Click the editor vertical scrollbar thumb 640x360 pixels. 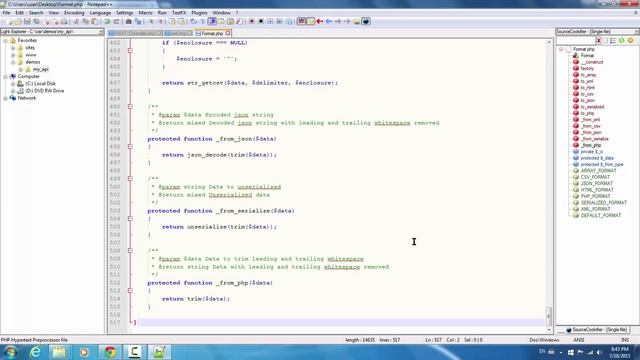tap(549, 316)
